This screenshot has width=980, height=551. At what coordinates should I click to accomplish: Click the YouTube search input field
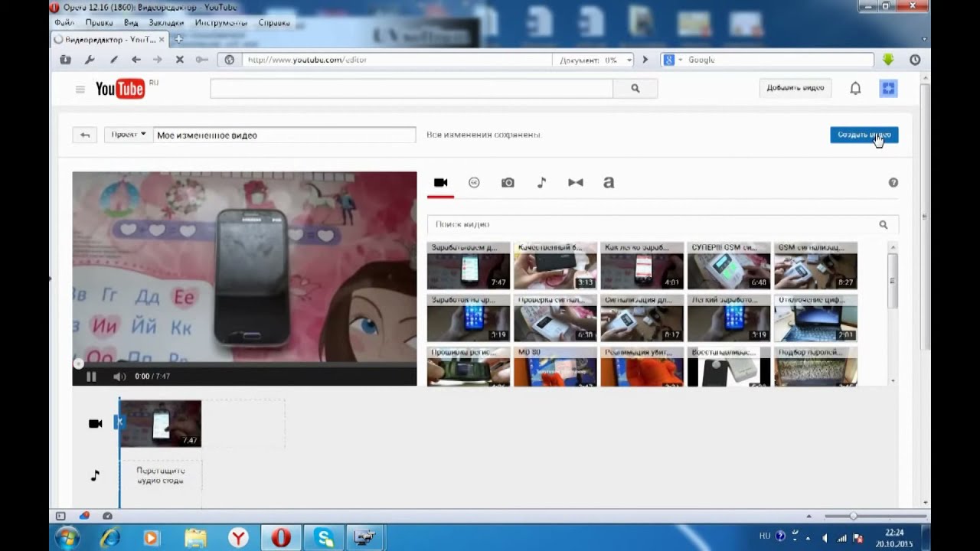click(411, 88)
